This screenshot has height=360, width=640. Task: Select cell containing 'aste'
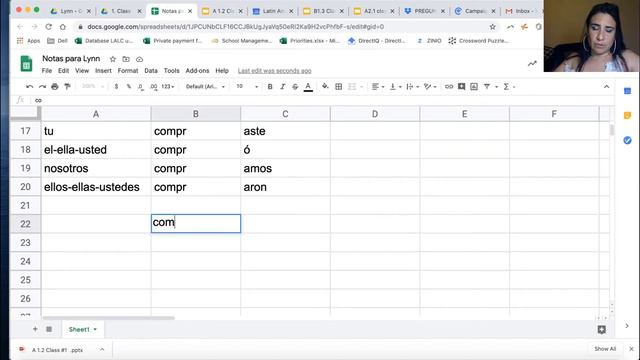point(285,131)
